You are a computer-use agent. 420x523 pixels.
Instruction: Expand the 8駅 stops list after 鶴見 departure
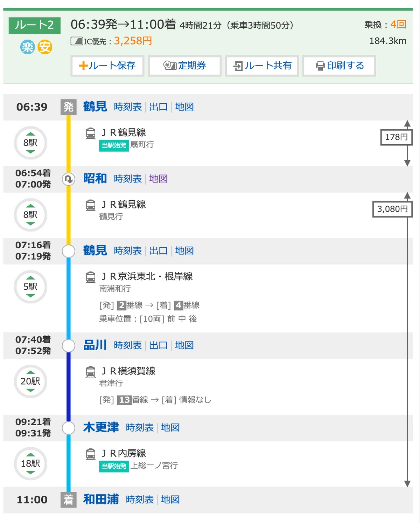tap(30, 143)
